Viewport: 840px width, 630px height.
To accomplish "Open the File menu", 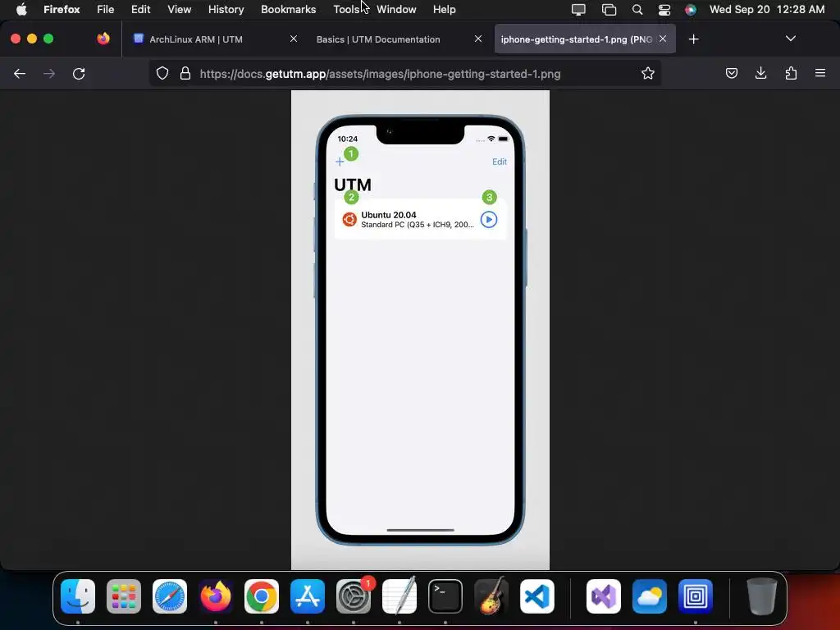I will click(x=106, y=9).
